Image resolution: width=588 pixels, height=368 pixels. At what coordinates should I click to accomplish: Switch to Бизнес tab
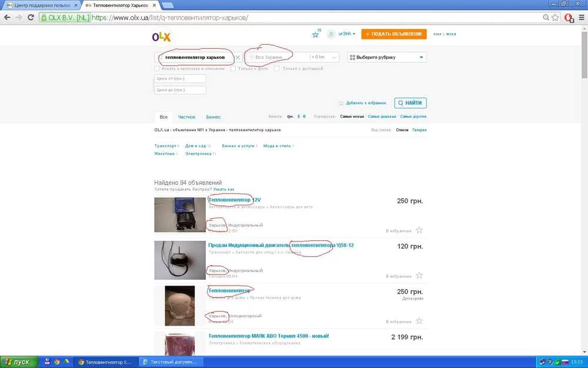click(213, 117)
